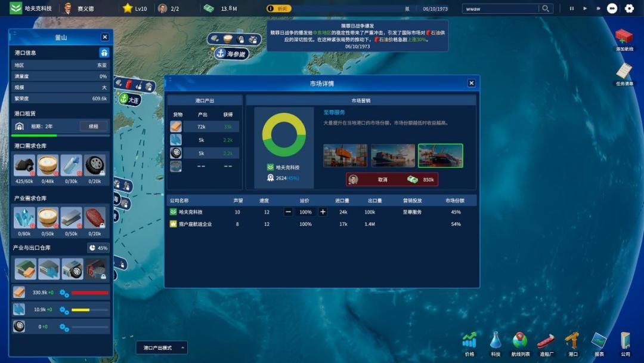Click the Lv10 star level icon

128,8
